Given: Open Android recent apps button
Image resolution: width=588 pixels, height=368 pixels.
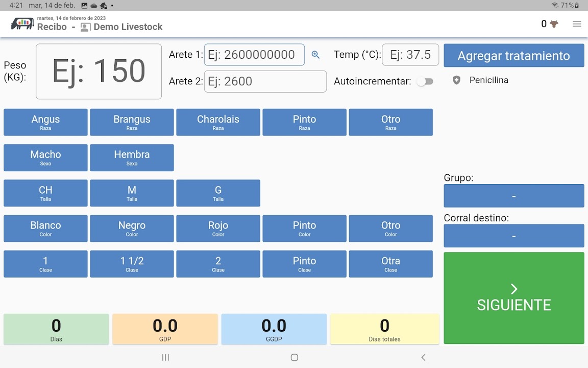Looking at the screenshot, I should click(x=165, y=357).
